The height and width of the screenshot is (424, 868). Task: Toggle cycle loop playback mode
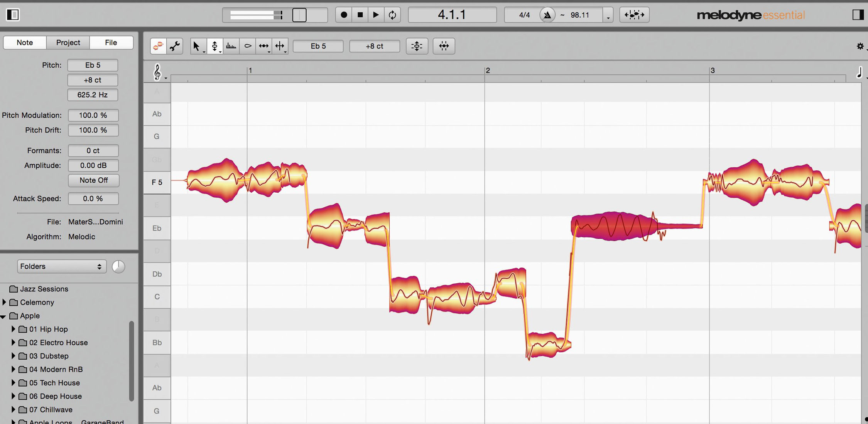(x=392, y=15)
